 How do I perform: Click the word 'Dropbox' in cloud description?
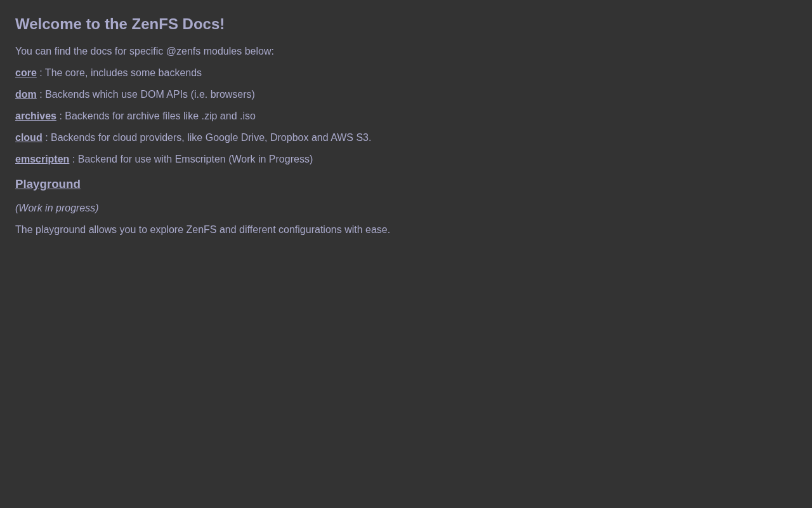[289, 138]
